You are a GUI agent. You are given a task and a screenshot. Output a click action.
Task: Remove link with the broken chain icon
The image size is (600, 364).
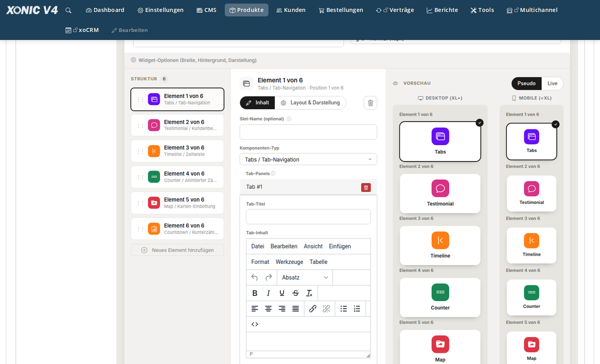pyautogui.click(x=326, y=309)
